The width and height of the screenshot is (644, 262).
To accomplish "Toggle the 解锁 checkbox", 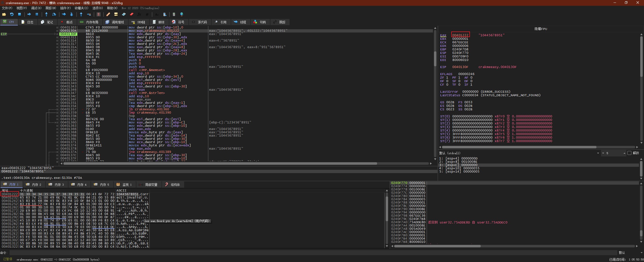I will pyautogui.click(x=629, y=153).
